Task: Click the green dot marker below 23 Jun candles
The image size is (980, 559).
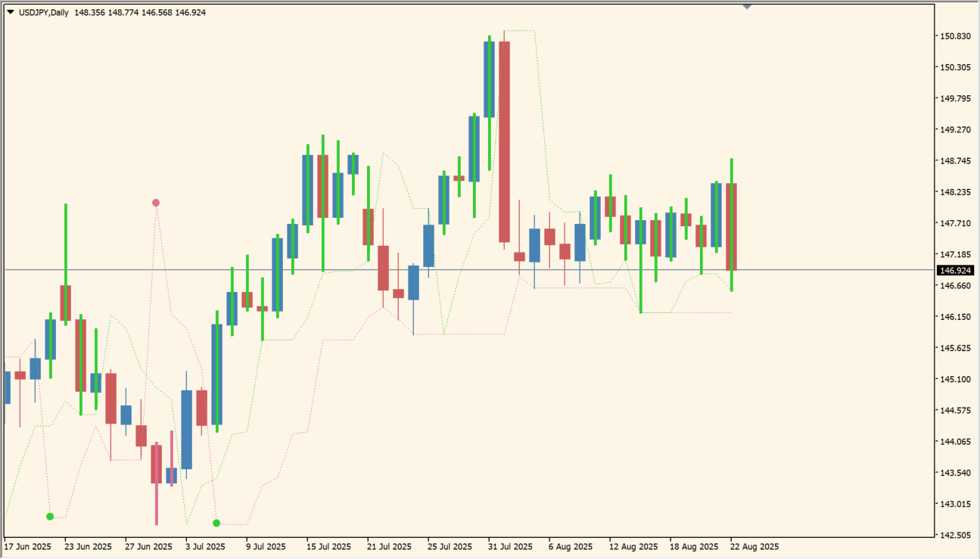Action: pos(50,517)
